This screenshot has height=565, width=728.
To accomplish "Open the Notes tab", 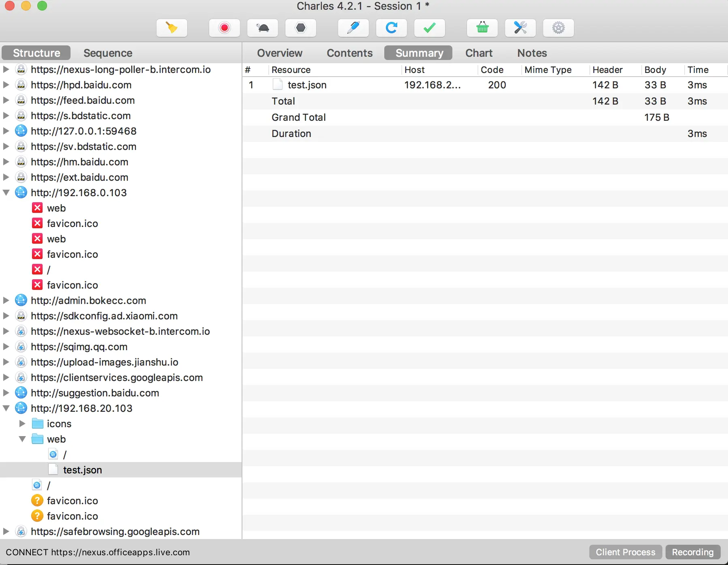I will 532,53.
